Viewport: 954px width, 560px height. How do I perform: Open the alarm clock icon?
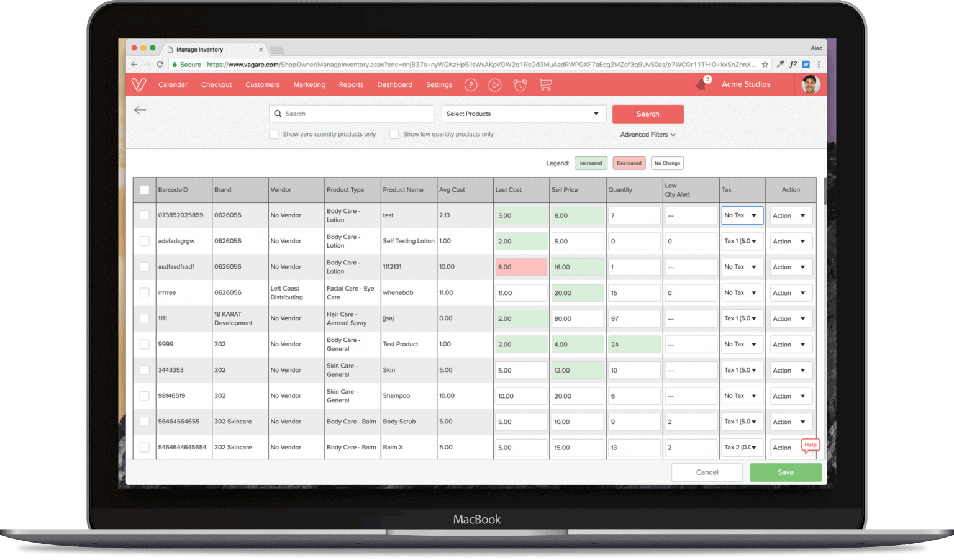coord(520,85)
